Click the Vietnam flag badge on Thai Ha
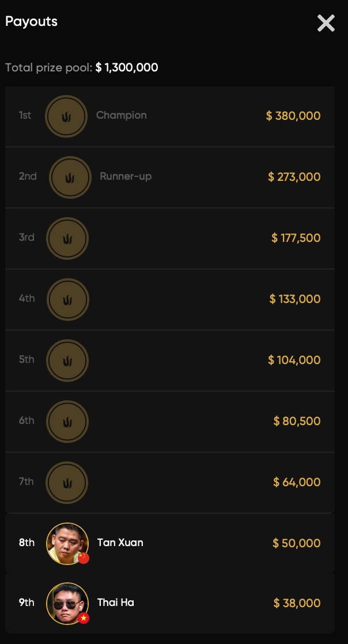Image resolution: width=348 pixels, height=644 pixels. (84, 618)
